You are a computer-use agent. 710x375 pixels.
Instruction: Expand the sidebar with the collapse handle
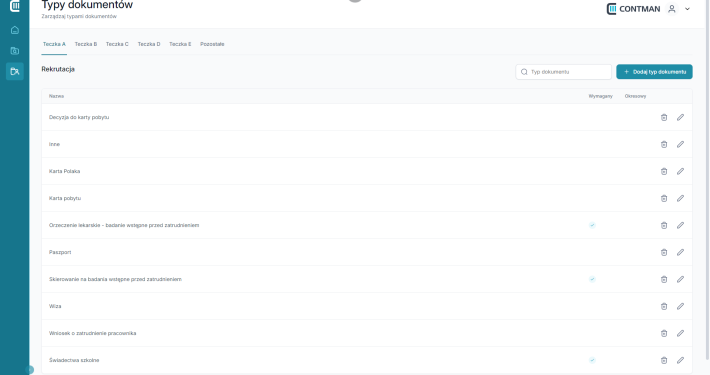pyautogui.click(x=30, y=370)
